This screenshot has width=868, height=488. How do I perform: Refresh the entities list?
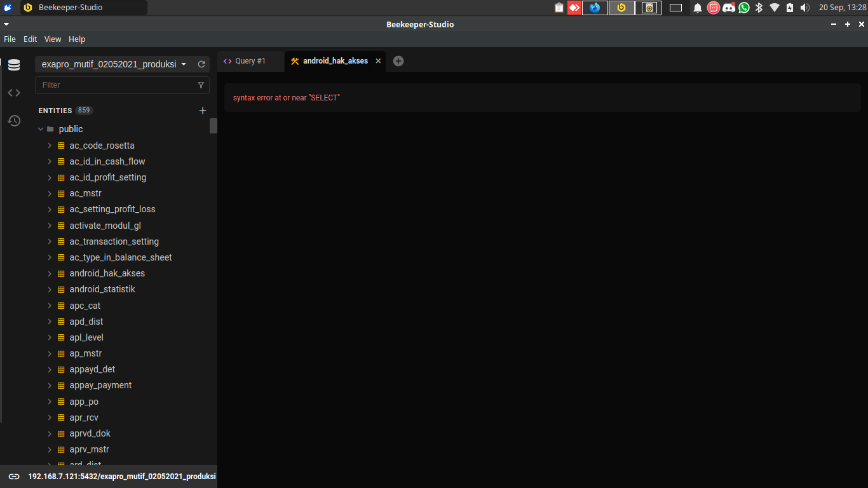click(x=201, y=64)
